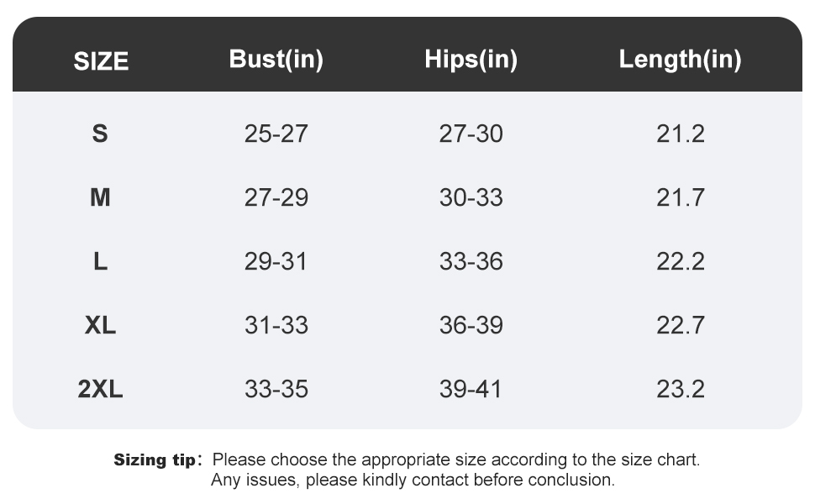Viewport: 815px width, 504px height.
Task: Select the 2XL size row label
Action: 100,389
